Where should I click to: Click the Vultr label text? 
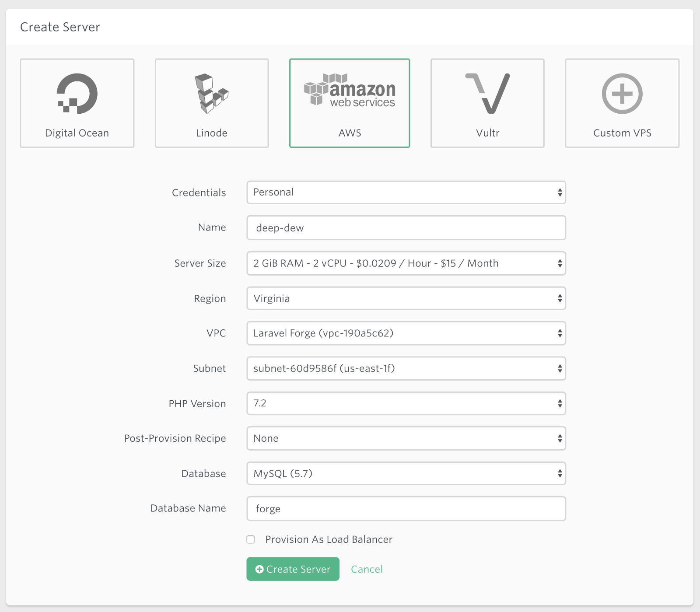[487, 133]
